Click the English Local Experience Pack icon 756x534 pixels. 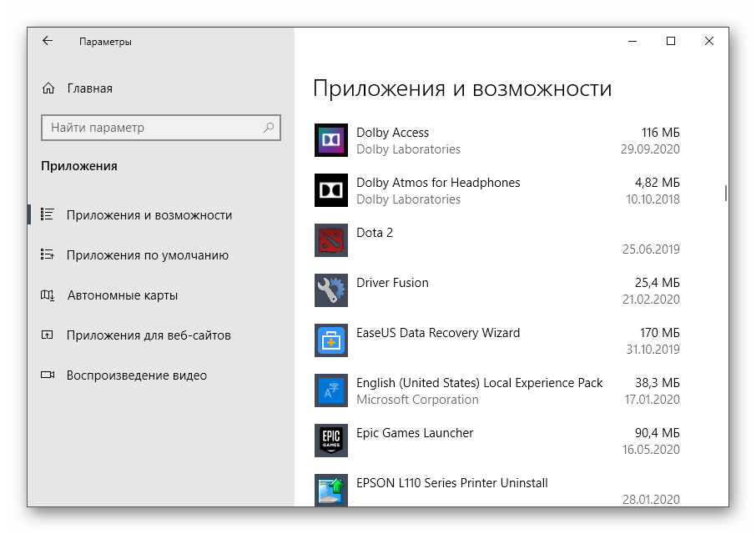click(330, 390)
